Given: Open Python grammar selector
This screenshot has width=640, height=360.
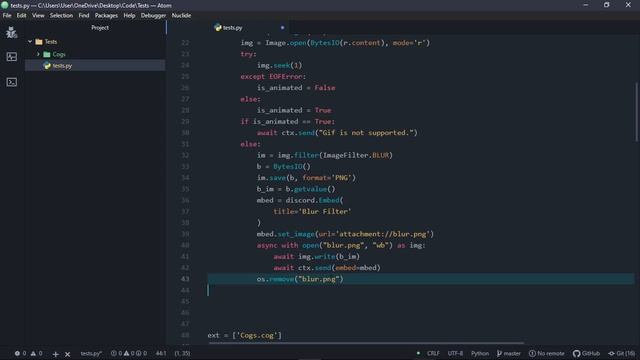Looking at the screenshot, I should point(480,353).
